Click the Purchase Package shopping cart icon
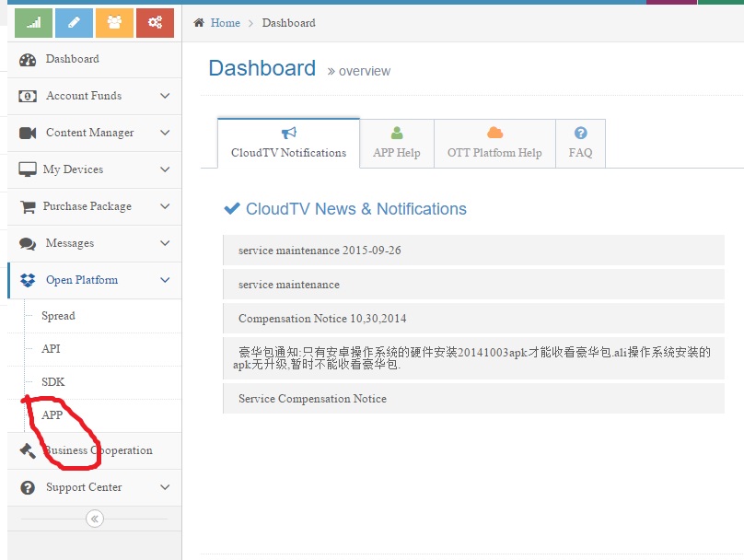This screenshot has width=744, height=560. 28,207
